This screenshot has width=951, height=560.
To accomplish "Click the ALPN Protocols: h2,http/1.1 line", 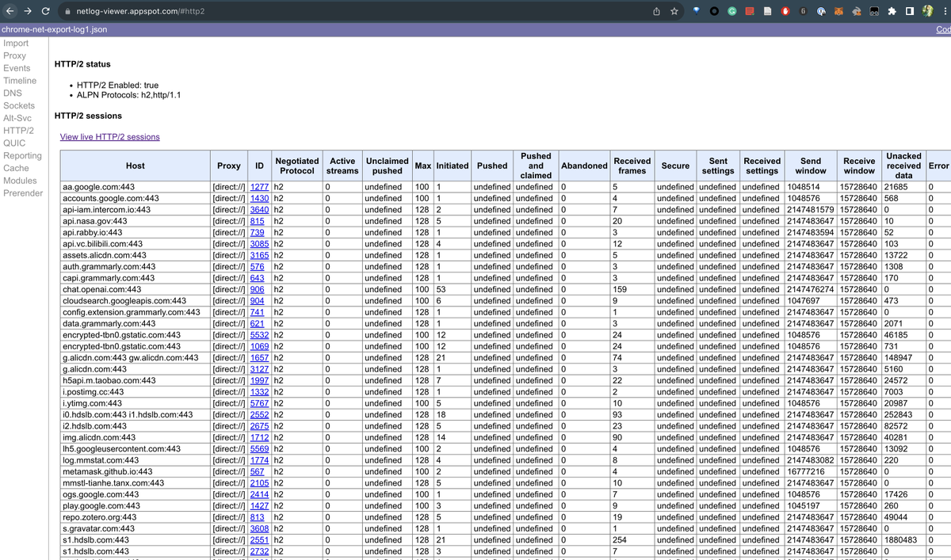I will point(129,95).
